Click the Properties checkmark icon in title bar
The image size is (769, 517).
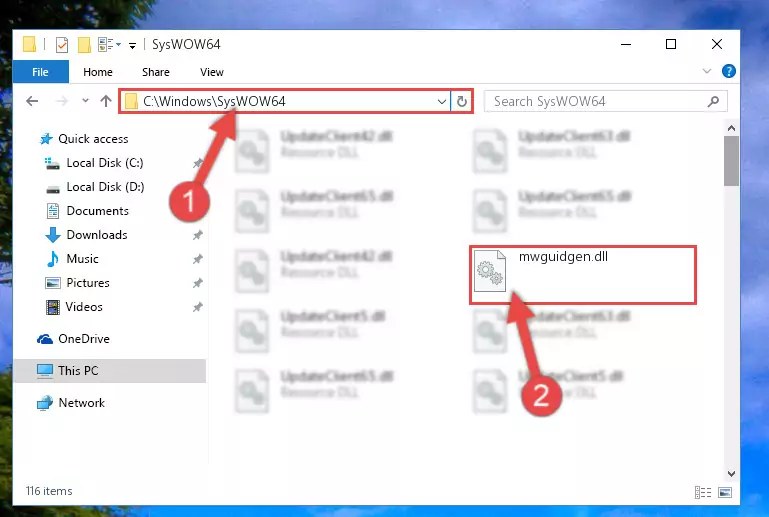(62, 45)
